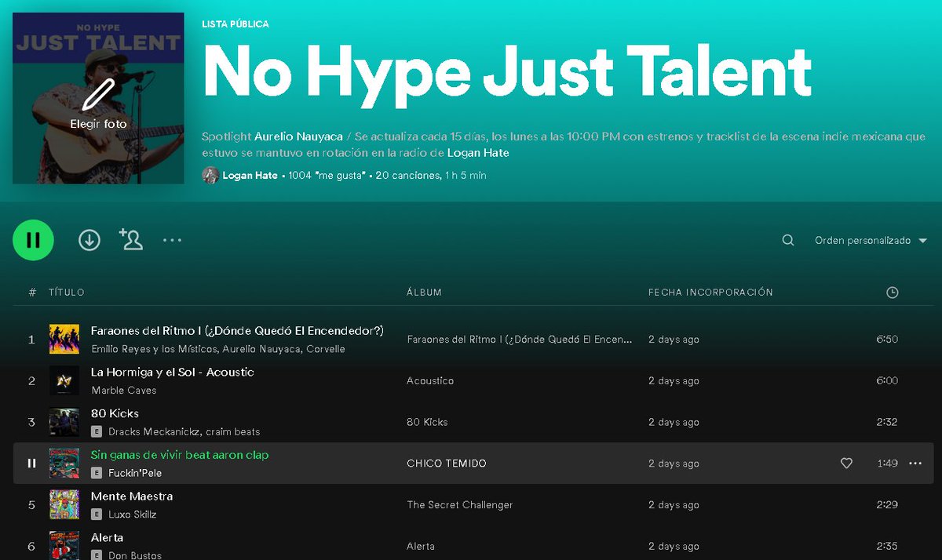The width and height of the screenshot is (942, 560).
Task: Sort tracks by the TÍTULO column header
Action: click(x=67, y=293)
